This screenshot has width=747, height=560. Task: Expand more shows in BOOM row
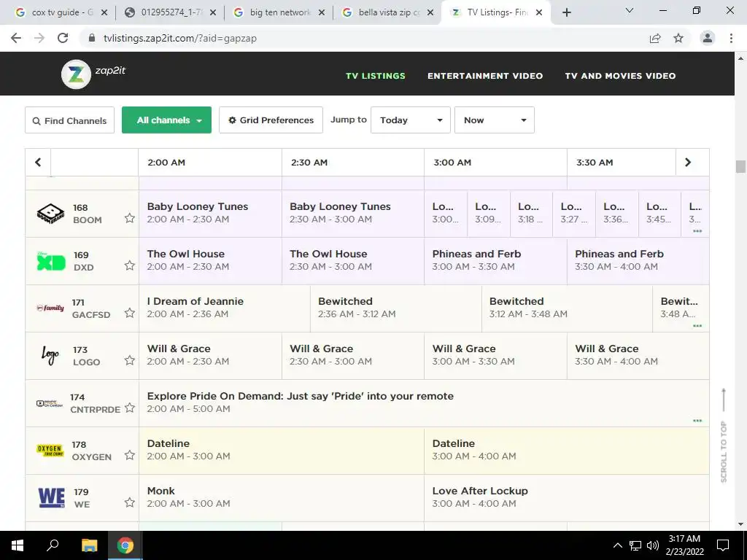pos(697,231)
